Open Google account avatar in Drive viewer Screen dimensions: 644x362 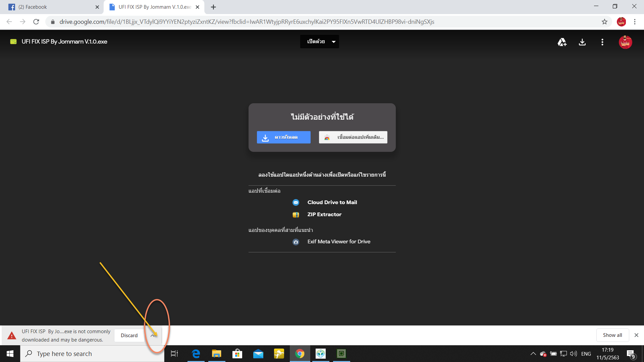click(x=625, y=42)
